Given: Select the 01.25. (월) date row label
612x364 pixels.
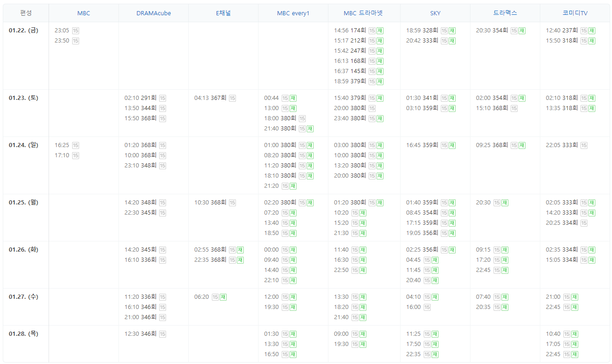Looking at the screenshot, I should pos(24,203).
